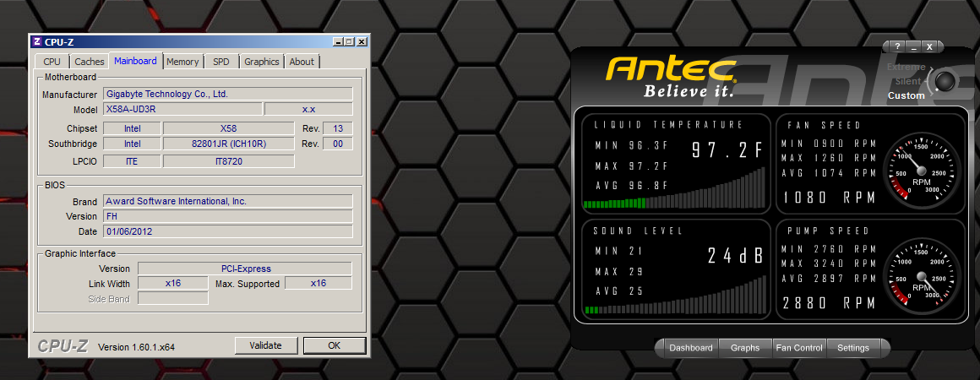Click the southbridge Rev. 00 field
This screenshot has width=980, height=380.
point(337,144)
